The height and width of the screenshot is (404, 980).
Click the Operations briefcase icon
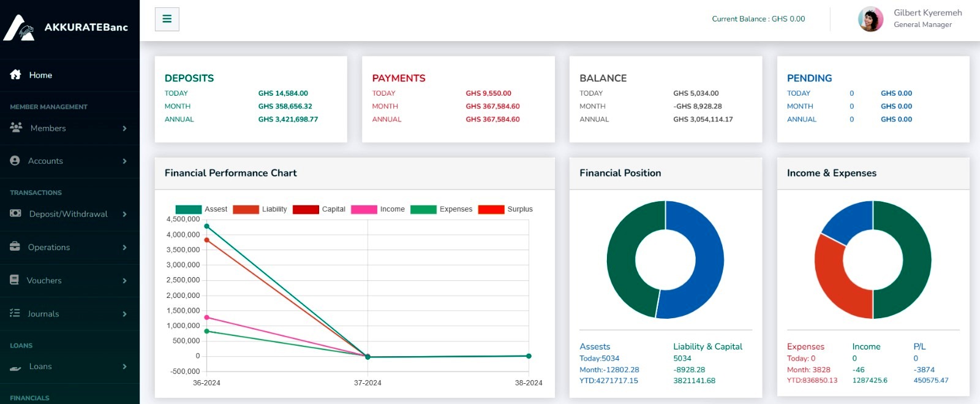click(x=15, y=246)
